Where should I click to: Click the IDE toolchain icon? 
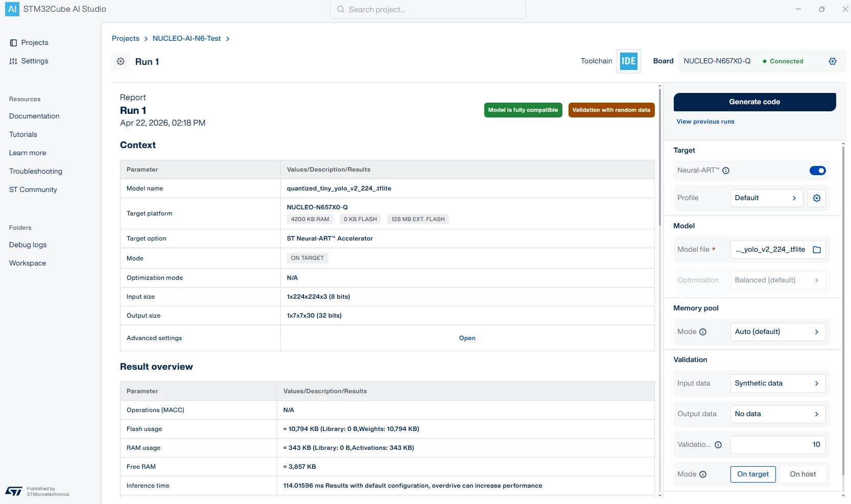628,61
